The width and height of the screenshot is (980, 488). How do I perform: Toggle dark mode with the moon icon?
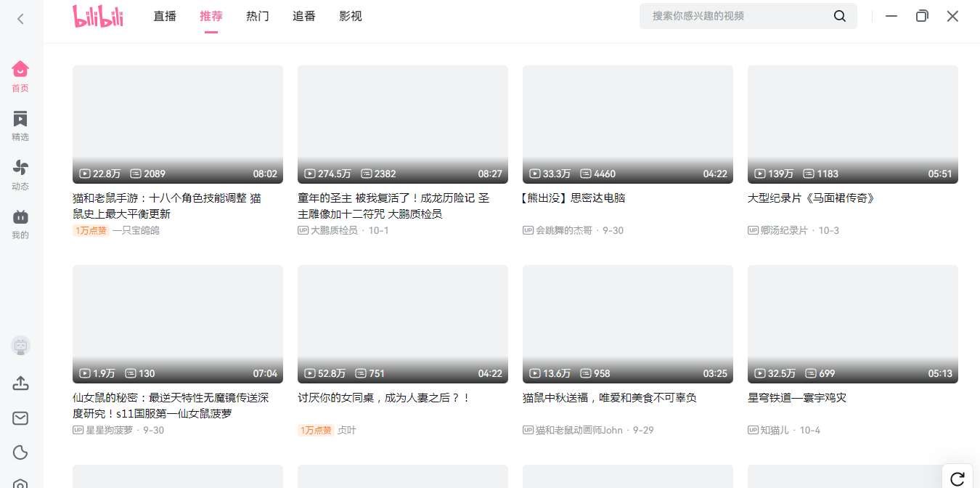click(20, 452)
